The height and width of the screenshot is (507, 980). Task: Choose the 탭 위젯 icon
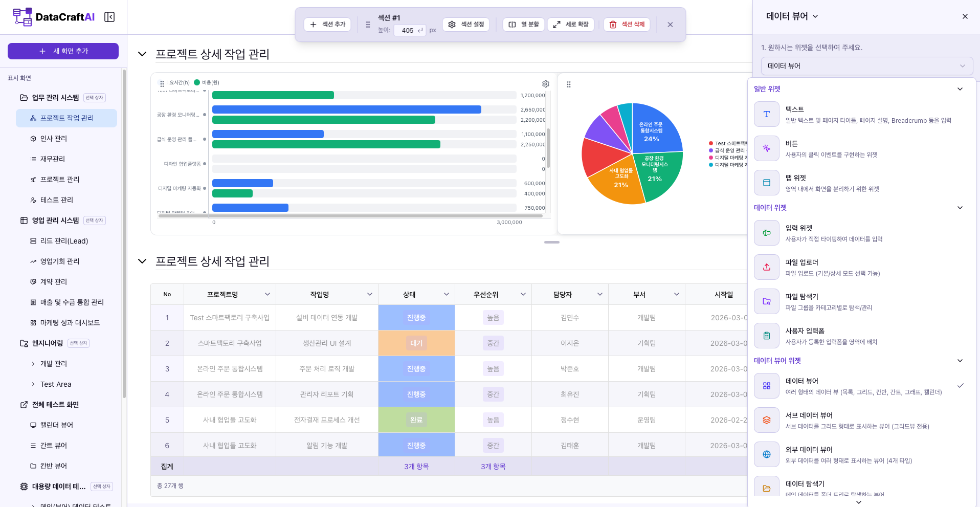(x=767, y=183)
